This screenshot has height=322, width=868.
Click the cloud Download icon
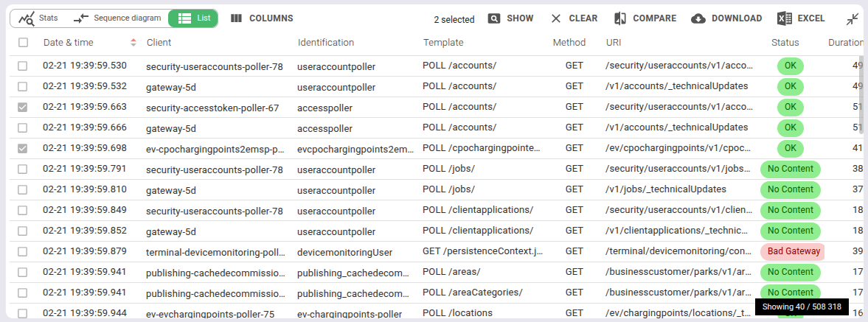tap(698, 18)
